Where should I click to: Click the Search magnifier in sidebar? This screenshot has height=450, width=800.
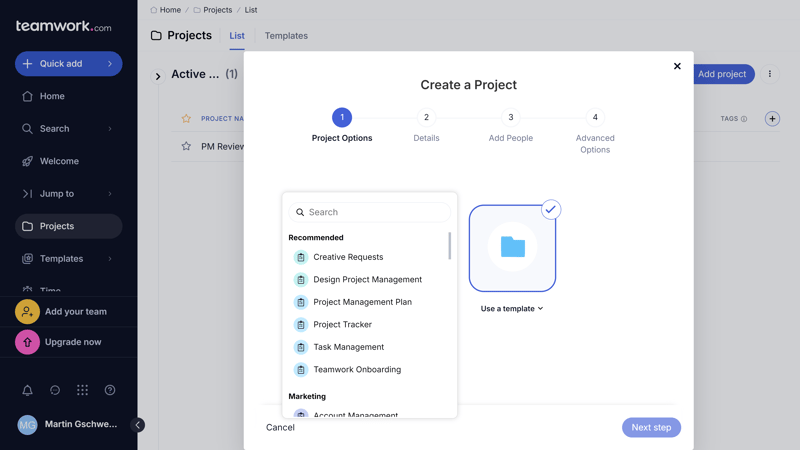[x=28, y=129]
